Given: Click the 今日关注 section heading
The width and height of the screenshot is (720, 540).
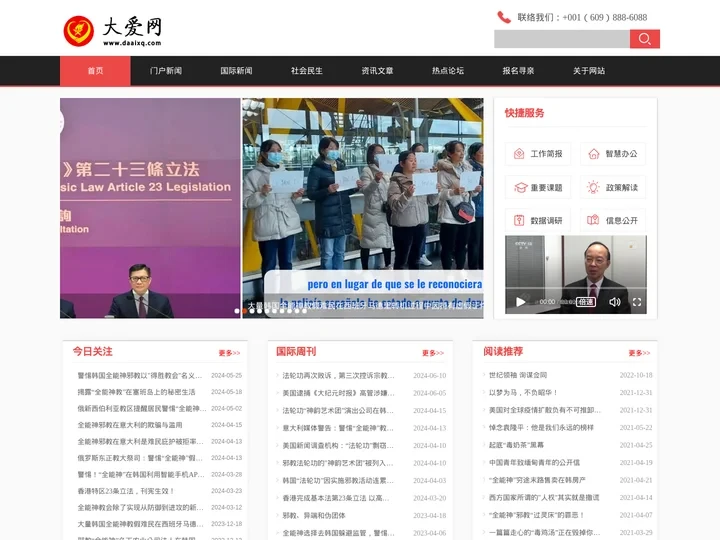Looking at the screenshot, I should click(x=93, y=352).
